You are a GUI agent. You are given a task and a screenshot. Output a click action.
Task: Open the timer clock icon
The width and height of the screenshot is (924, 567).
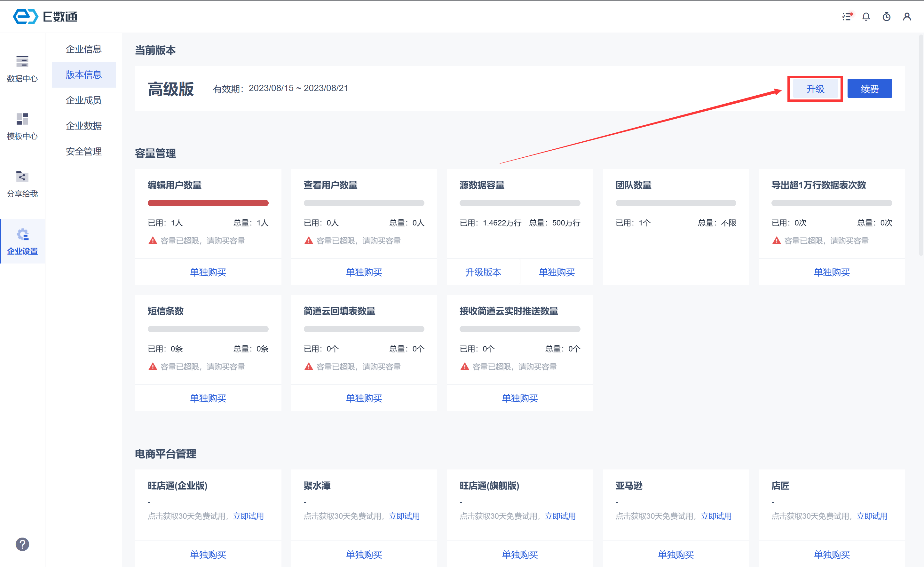click(x=887, y=17)
